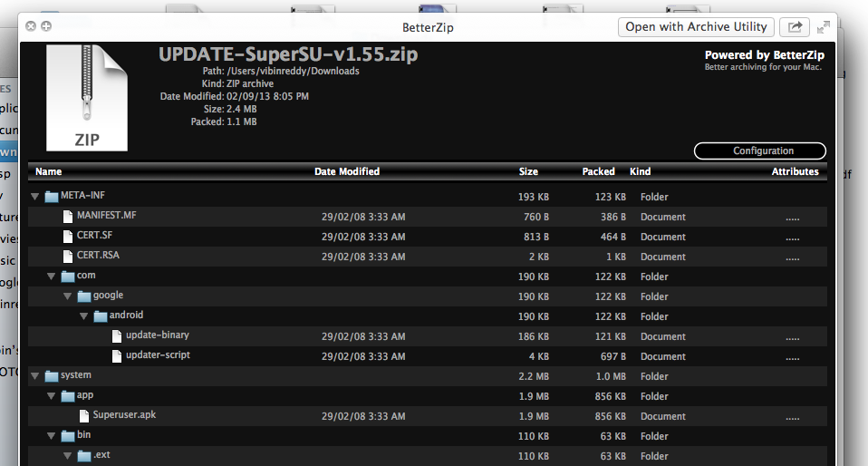
Task: Collapse the META-INF folder
Action: click(34, 196)
